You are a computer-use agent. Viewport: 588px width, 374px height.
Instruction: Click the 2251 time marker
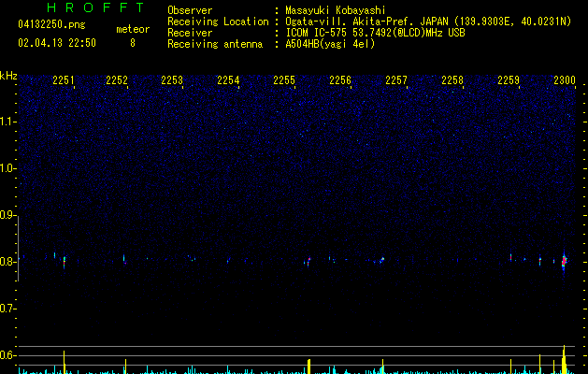click(x=64, y=80)
